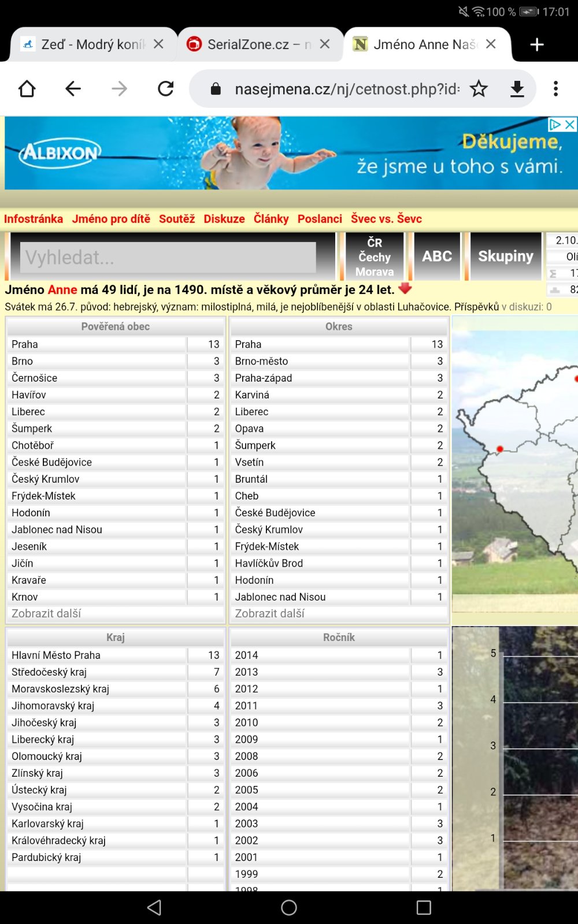Open the AdChoices triangle icon on the banner
The width and height of the screenshot is (578, 924).
(x=555, y=124)
